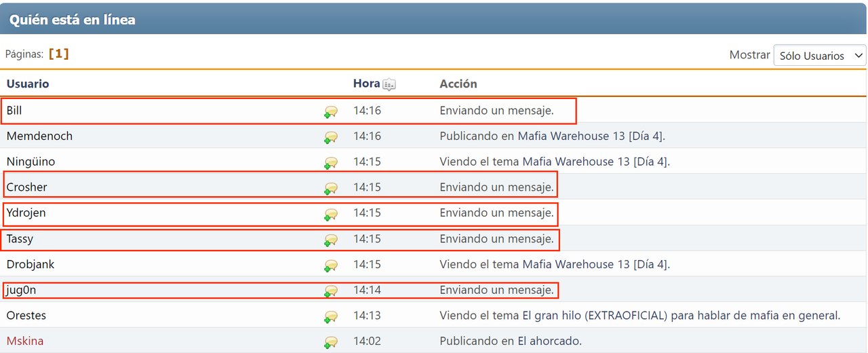Open user profile Mskina

click(25, 341)
